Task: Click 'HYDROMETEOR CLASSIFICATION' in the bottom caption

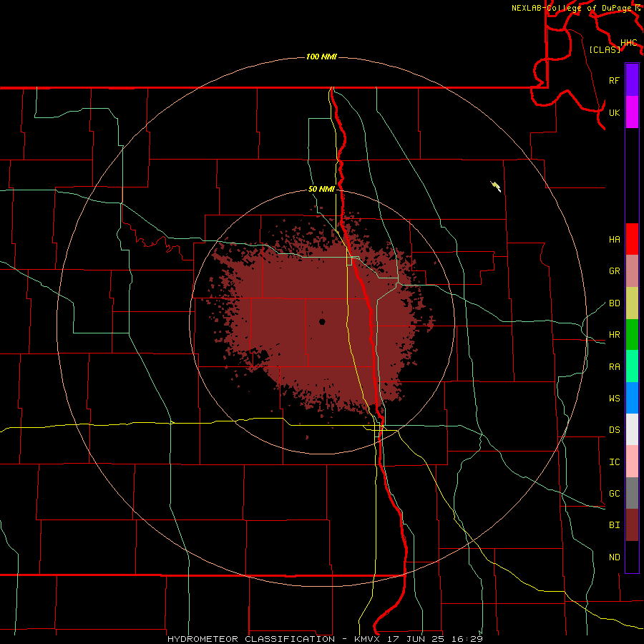Action: [x=251, y=639]
